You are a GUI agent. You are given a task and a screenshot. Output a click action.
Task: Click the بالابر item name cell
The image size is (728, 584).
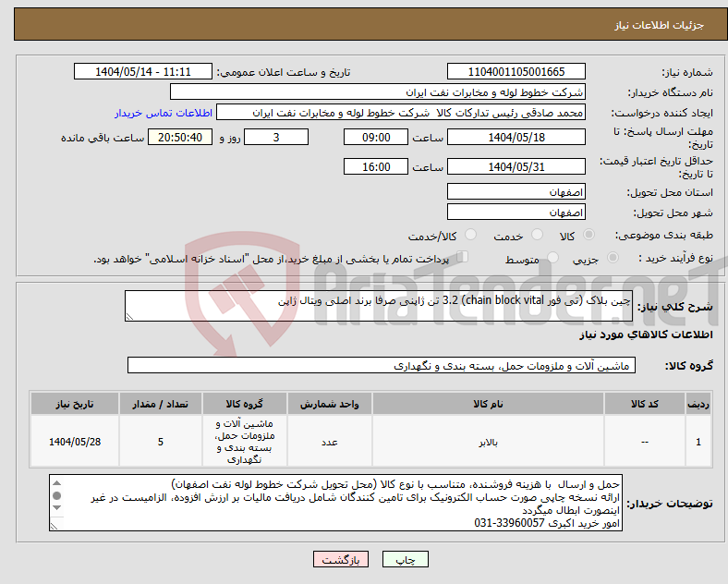(x=488, y=442)
